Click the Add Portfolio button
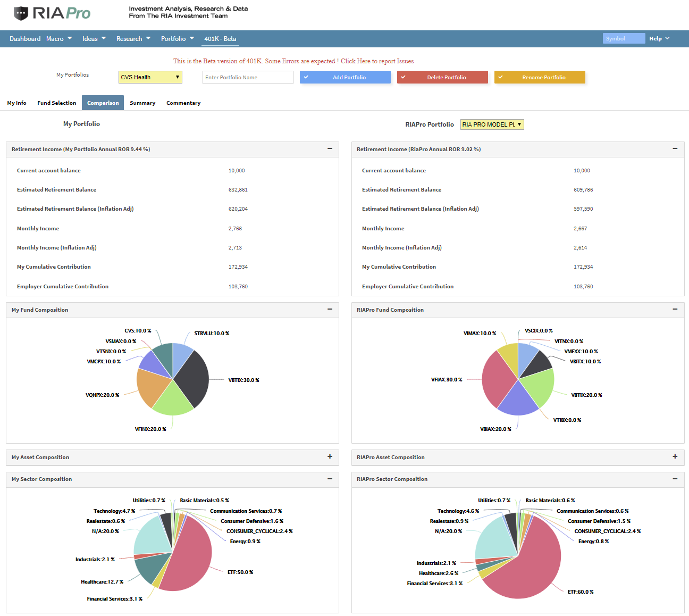This screenshot has height=616, width=689. (345, 77)
